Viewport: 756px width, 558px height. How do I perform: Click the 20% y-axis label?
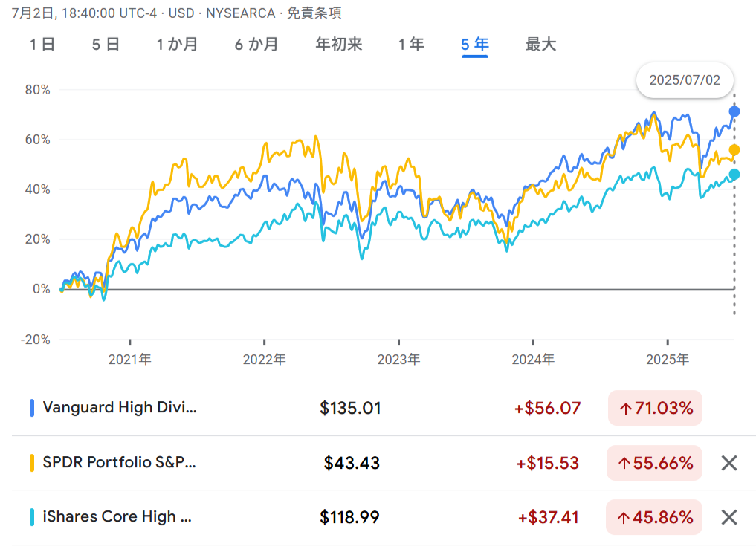tap(38, 239)
